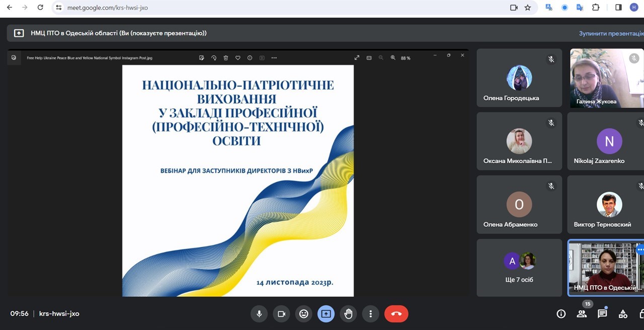
Task: Zoom in on the image with magnifier plus
Action: coord(393,58)
